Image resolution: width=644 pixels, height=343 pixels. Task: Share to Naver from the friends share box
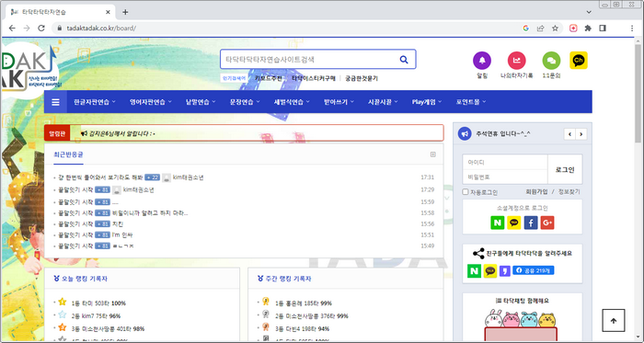point(475,270)
